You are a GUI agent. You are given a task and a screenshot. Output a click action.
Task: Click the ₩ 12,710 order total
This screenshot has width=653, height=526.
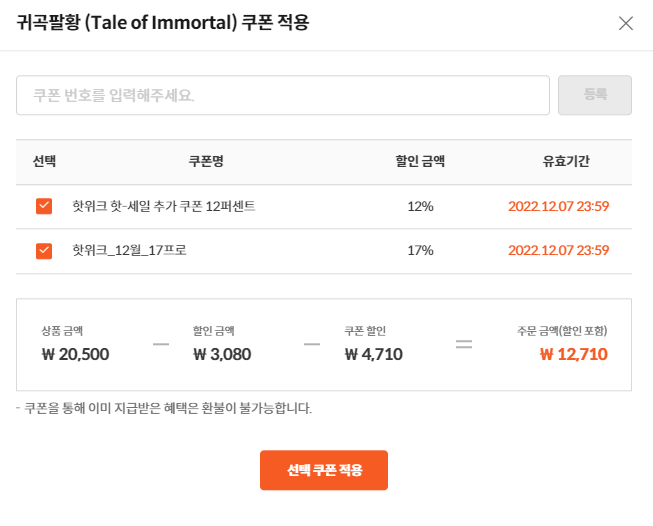pyautogui.click(x=573, y=353)
